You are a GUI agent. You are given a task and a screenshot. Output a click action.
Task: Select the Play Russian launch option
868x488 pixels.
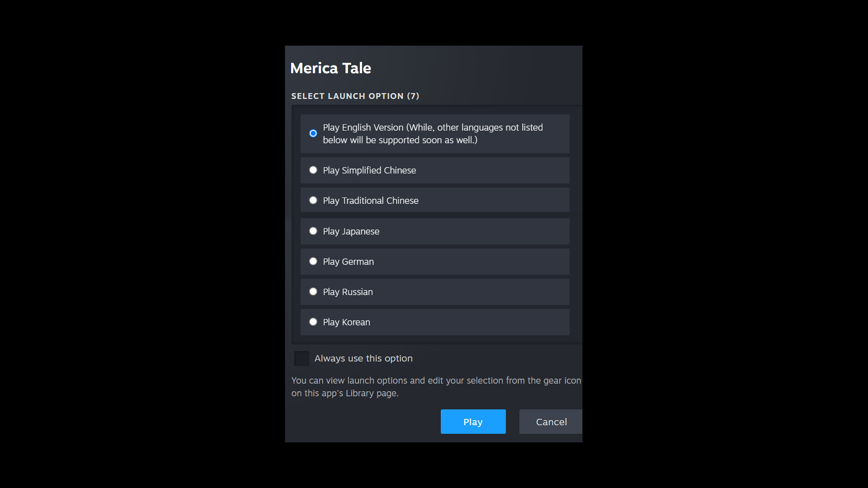(x=313, y=291)
